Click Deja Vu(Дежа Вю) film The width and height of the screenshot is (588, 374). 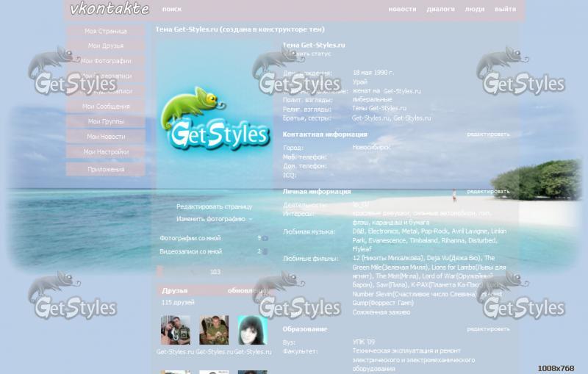point(453,258)
